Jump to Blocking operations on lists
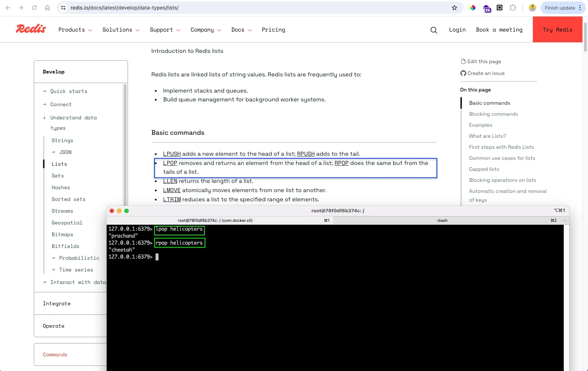Image resolution: width=588 pixels, height=371 pixels. point(502,180)
